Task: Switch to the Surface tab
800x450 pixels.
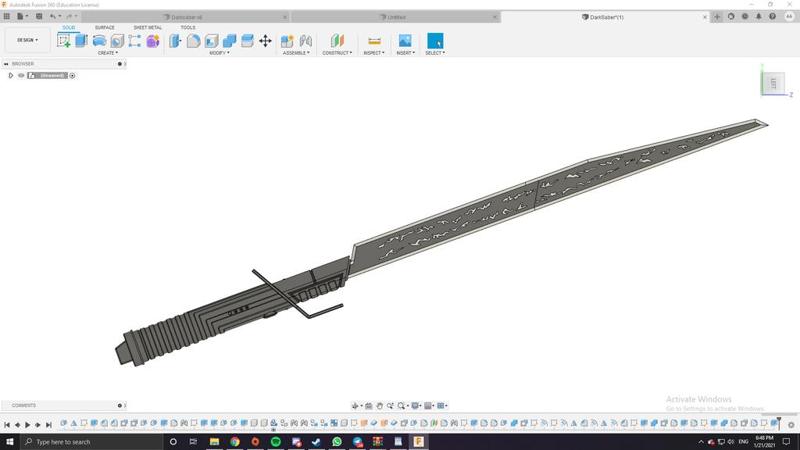Action: pos(105,27)
